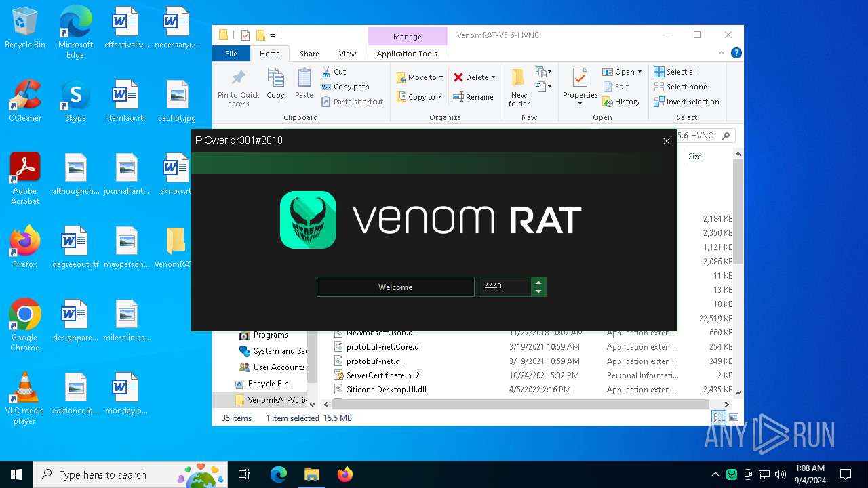
Task: Click Invert selection in the ribbon
Action: 686,102
